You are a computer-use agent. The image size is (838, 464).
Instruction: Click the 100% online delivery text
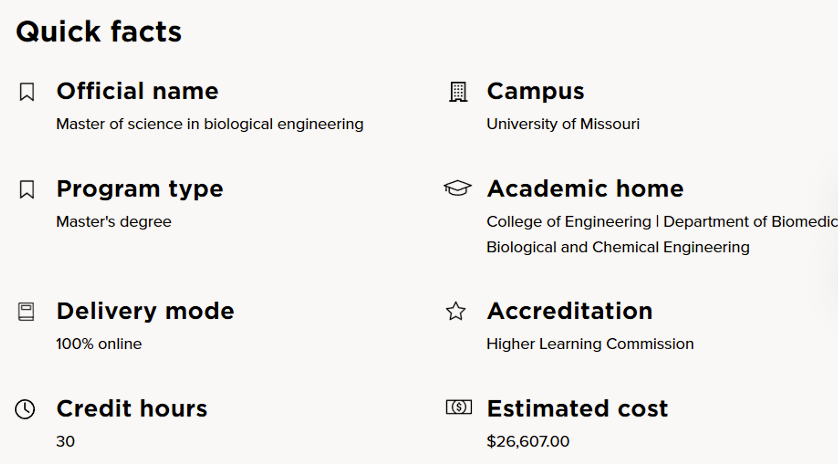99,344
